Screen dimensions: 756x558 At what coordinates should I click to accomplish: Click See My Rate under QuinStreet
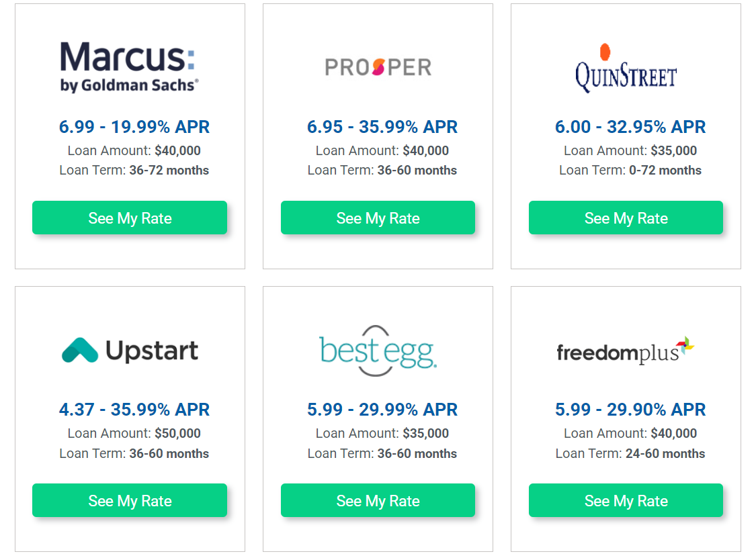(x=626, y=218)
